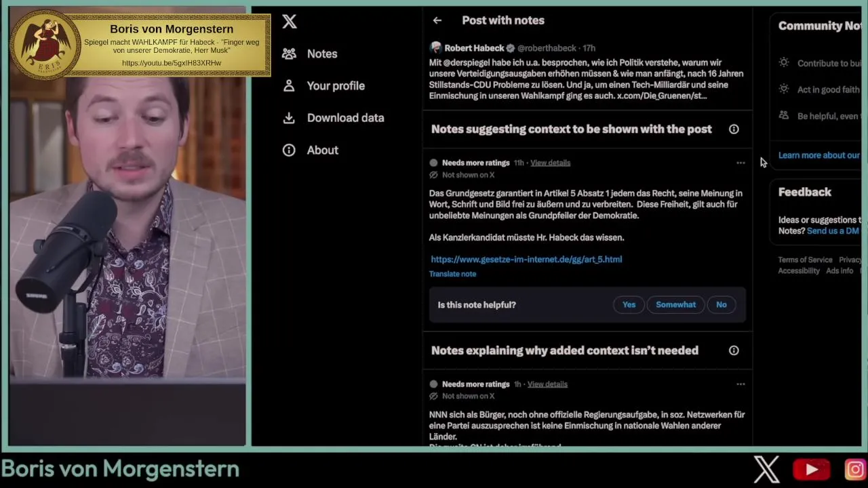
Task: Rate the note as Somewhat helpful
Action: 675,304
